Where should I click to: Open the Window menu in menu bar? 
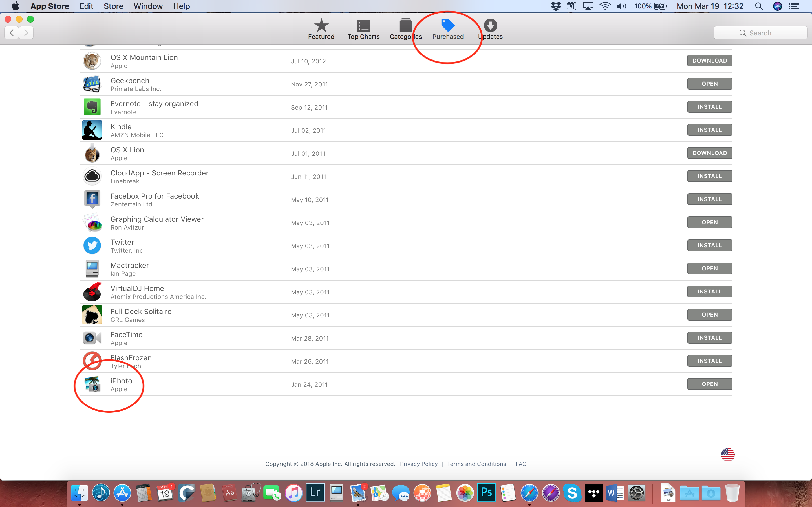pyautogui.click(x=148, y=6)
